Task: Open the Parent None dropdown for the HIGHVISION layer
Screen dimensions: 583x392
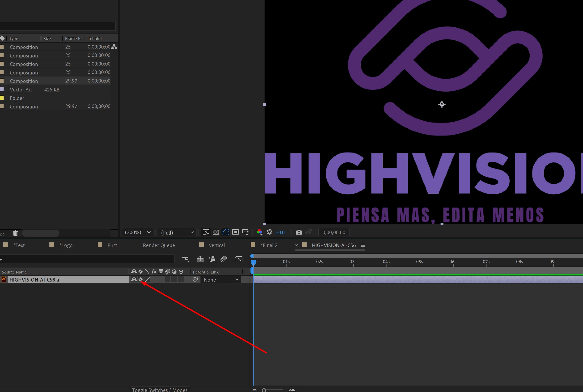Action: (x=221, y=280)
